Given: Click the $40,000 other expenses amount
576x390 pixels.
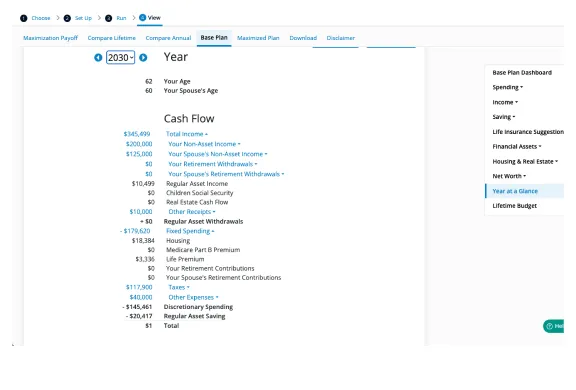Looking at the screenshot, I should [141, 297].
